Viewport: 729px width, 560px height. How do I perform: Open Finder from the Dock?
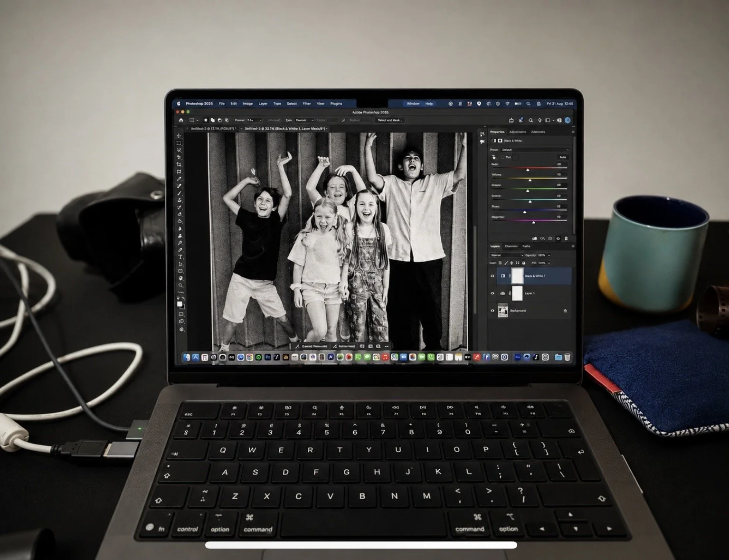tap(187, 357)
